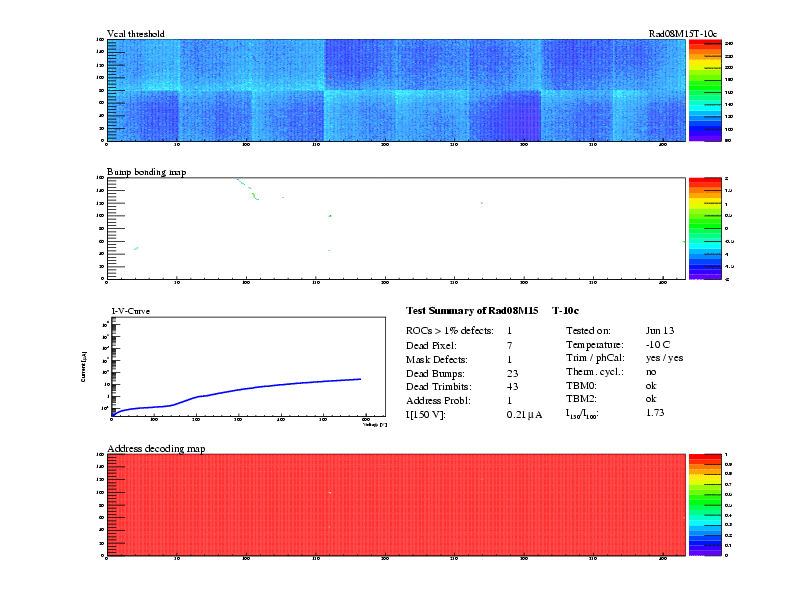This screenshot has width=792, height=612.
Task: Click the Vcal threshold plot title
Action: [136, 34]
